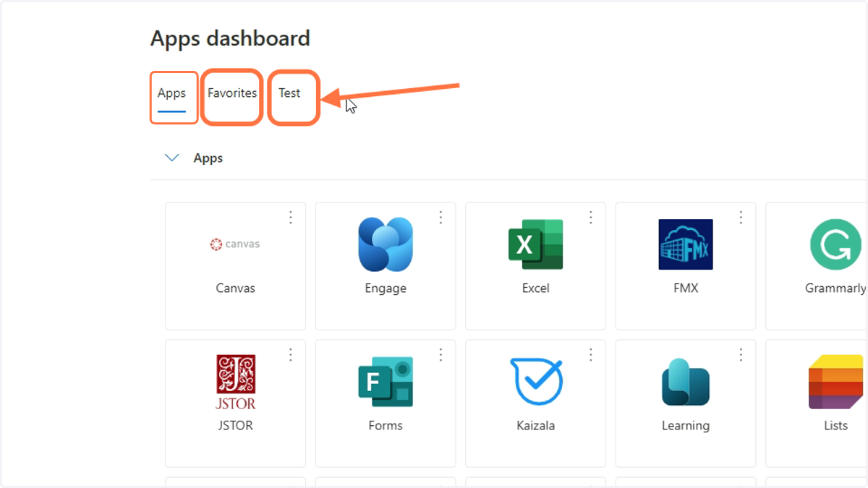Screen dimensions: 868x488
Task: Switch to the Test tab
Action: [289, 93]
